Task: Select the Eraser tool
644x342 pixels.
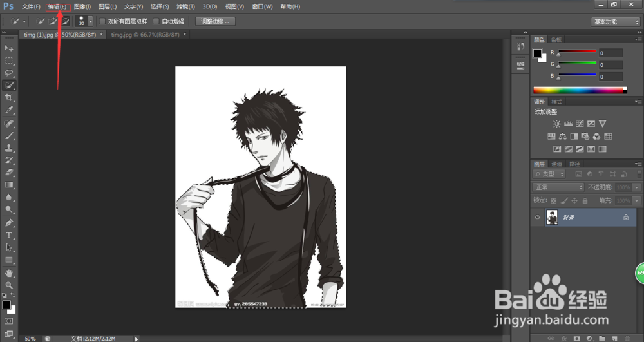Action: tap(8, 173)
